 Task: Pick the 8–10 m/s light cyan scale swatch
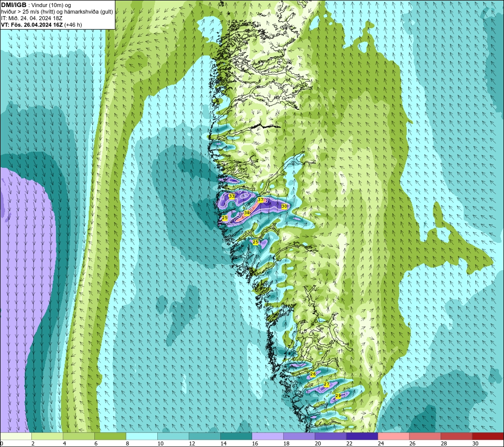tap(142, 436)
